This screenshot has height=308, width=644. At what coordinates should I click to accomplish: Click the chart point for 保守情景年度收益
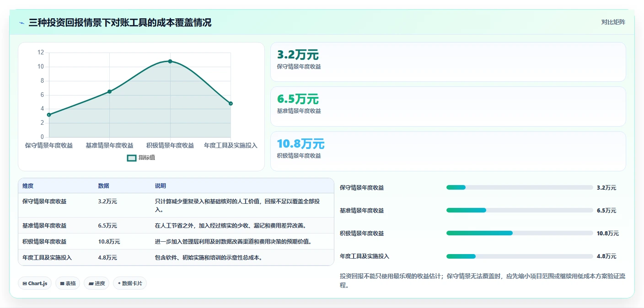coord(49,115)
